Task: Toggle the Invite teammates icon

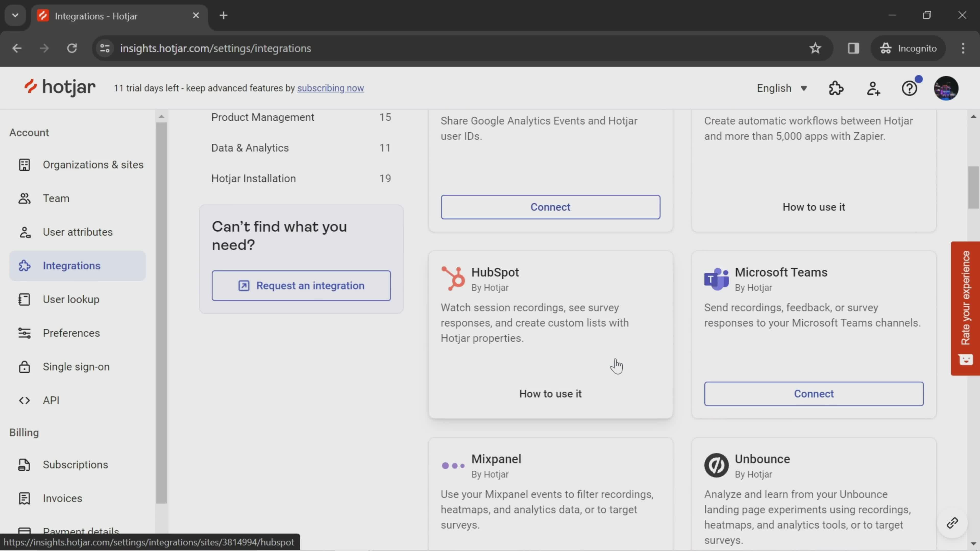Action: coord(874,88)
